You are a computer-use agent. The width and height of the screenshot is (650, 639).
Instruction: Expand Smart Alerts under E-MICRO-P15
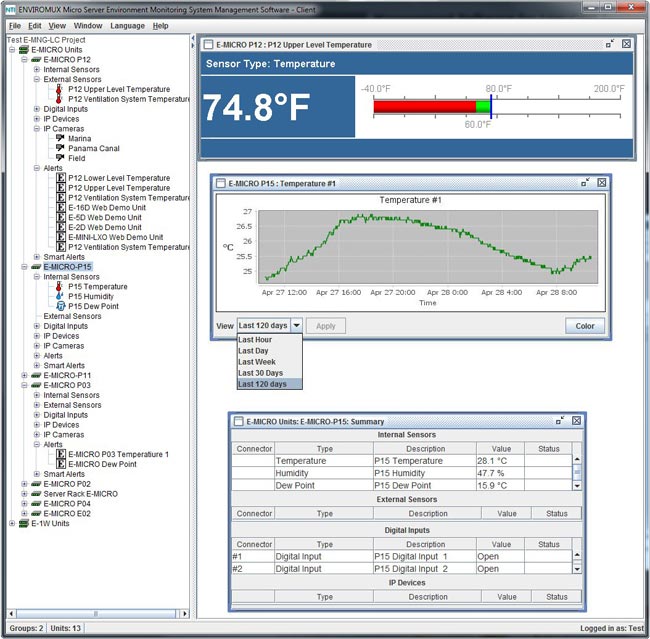36,365
